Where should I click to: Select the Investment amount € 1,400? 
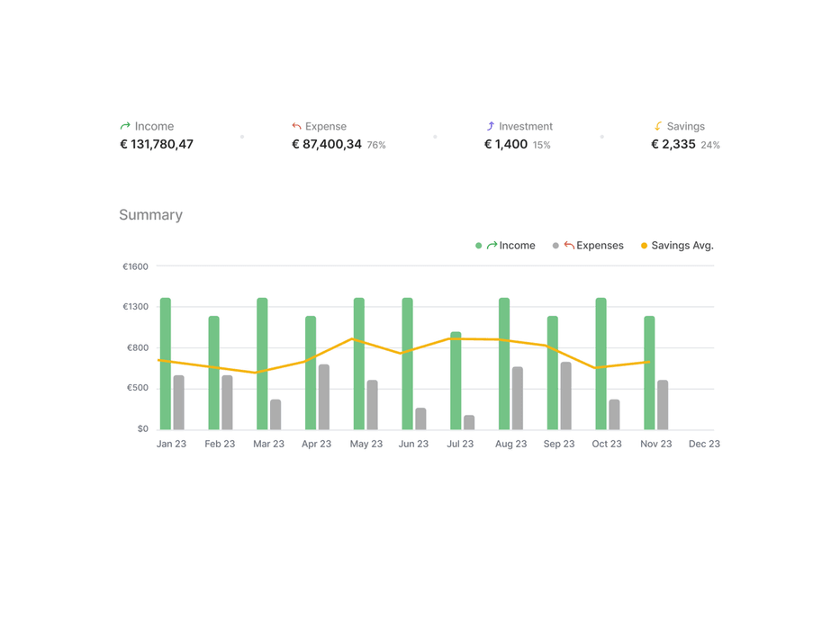click(x=506, y=144)
